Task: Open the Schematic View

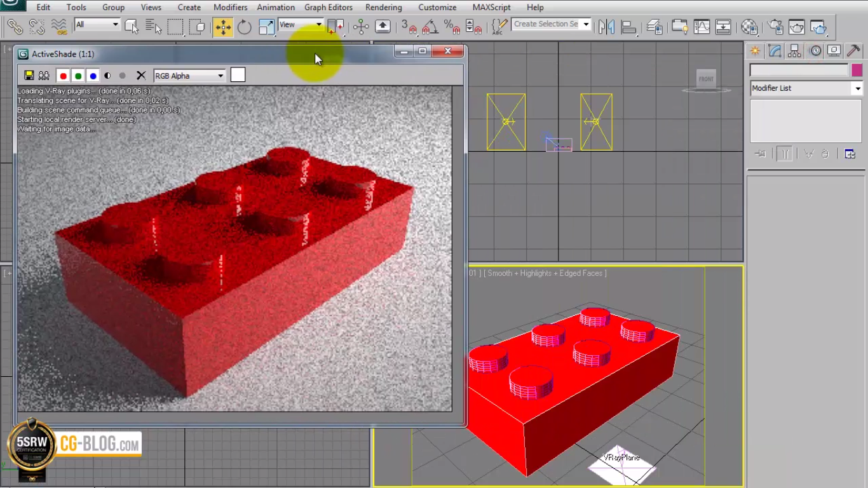Action: pyautogui.click(x=723, y=27)
